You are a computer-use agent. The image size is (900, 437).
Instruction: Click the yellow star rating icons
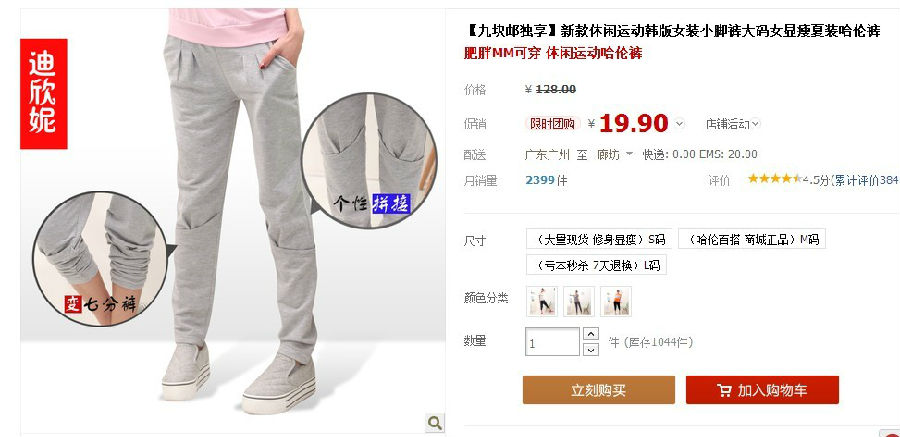click(775, 179)
